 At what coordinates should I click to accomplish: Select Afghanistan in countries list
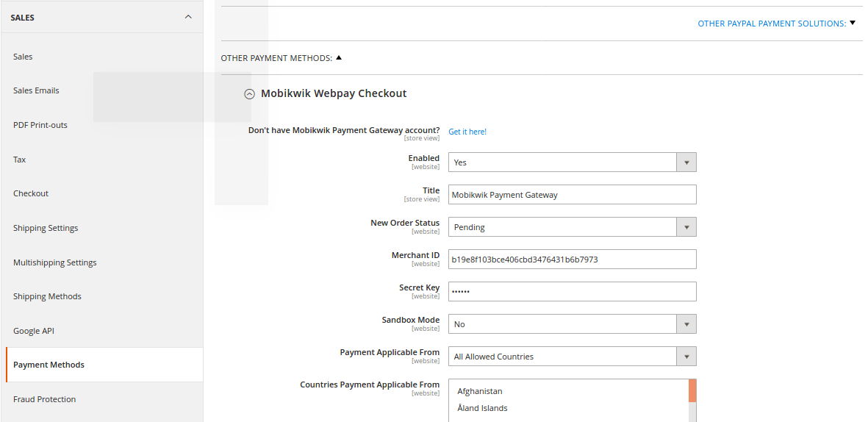coord(479,391)
